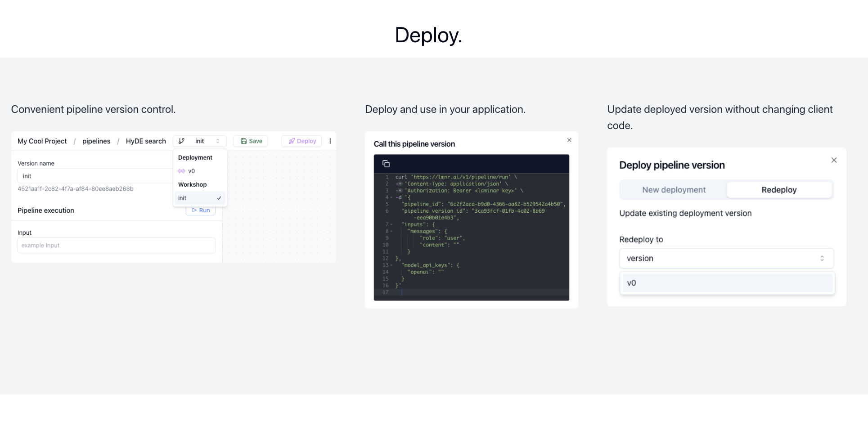Click the Deployment header in version menu

(195, 157)
